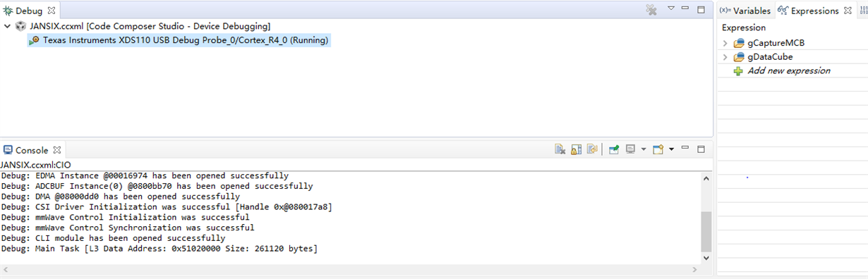
Task: Click console scroll down arrow
Action: (706, 258)
